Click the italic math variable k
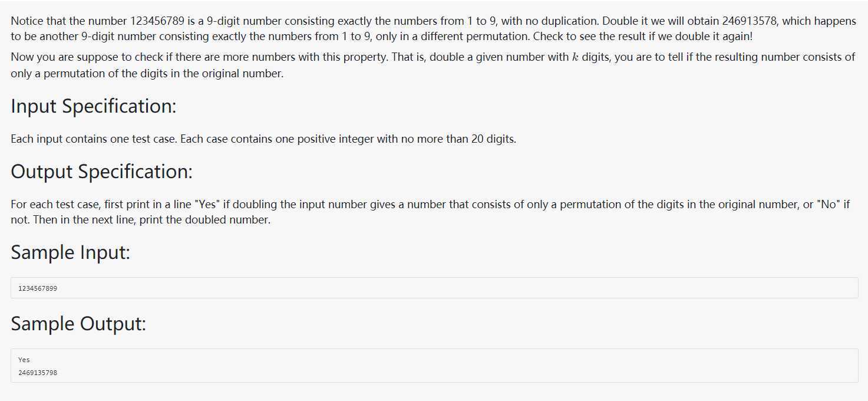The width and height of the screenshot is (868, 401). pyautogui.click(x=575, y=57)
